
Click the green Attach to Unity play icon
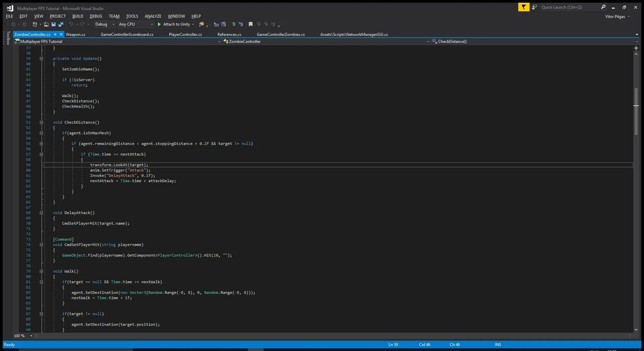[159, 24]
